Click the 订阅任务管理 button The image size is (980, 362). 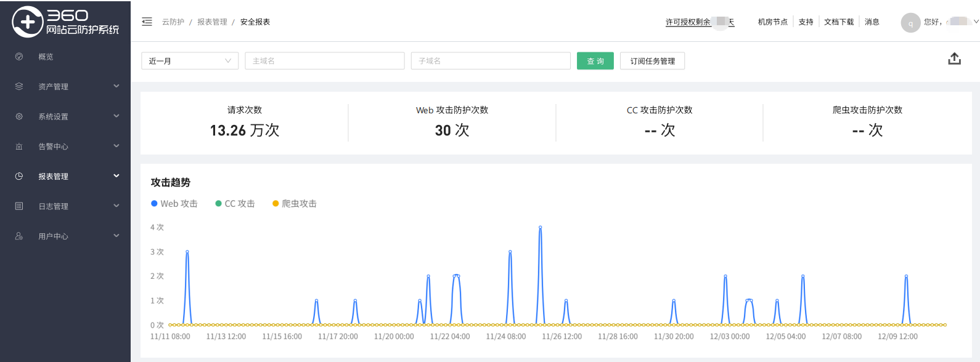(652, 61)
